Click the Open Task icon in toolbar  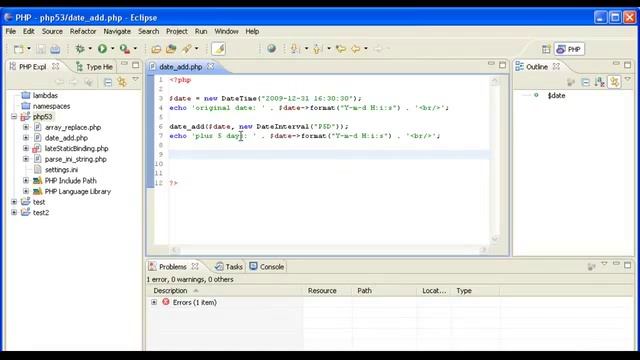pyautogui.click(x=171, y=49)
